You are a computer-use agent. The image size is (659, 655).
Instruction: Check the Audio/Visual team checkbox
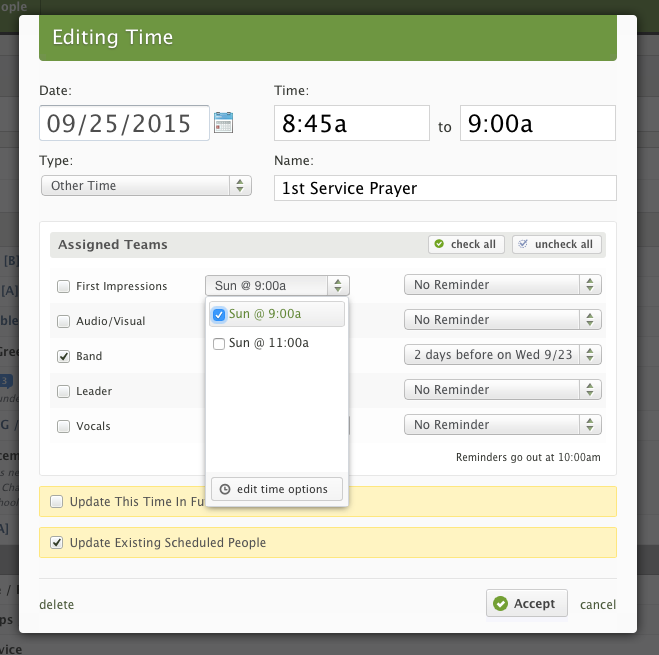click(x=64, y=321)
